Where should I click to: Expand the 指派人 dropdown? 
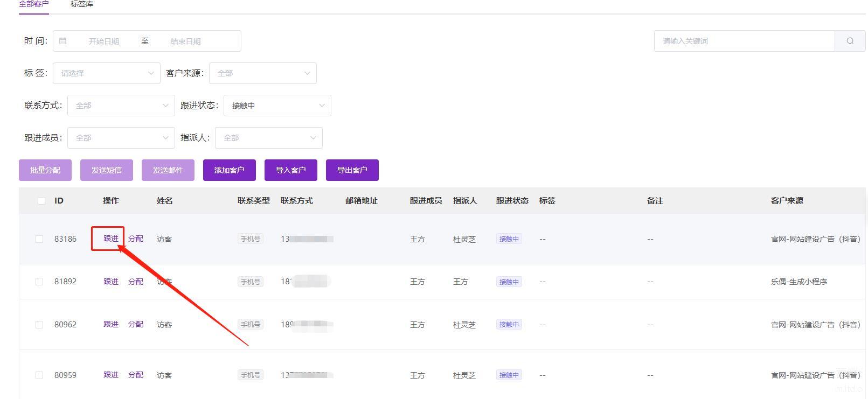(268, 138)
